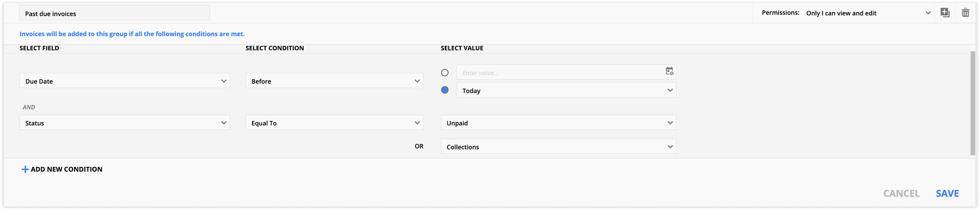Select the Today radio button
Viewport: 980px width, 210px height.
tap(445, 90)
